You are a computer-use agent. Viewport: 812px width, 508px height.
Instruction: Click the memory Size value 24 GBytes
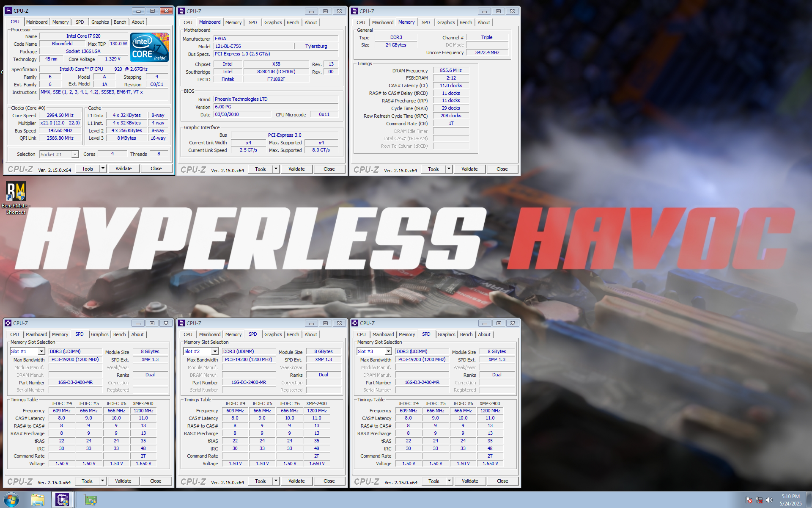point(396,45)
